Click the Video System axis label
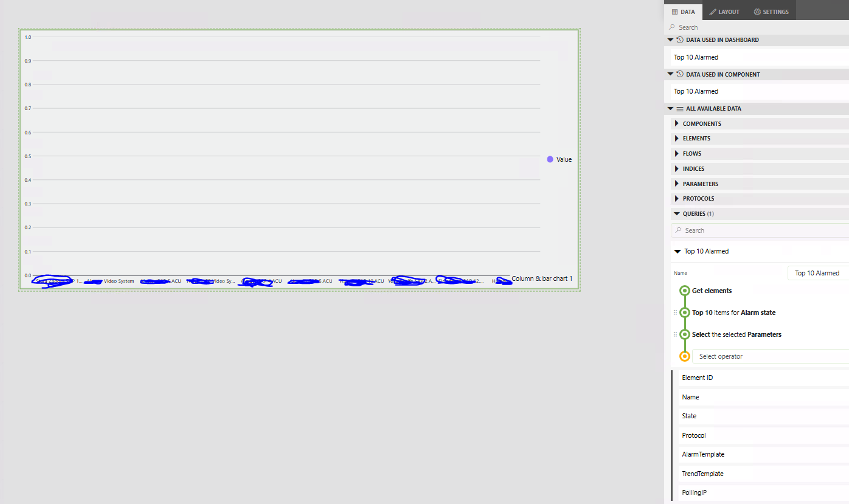This screenshot has height=504, width=849. pos(119,281)
